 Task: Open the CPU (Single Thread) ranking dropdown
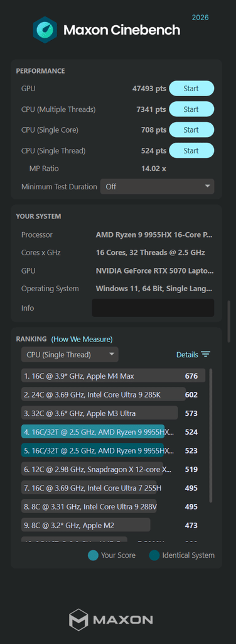(x=70, y=355)
